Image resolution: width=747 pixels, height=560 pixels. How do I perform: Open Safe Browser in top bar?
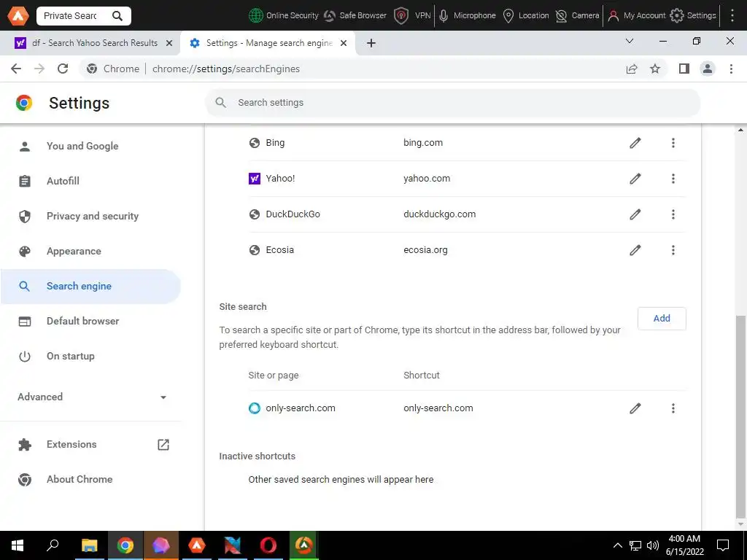coord(355,16)
